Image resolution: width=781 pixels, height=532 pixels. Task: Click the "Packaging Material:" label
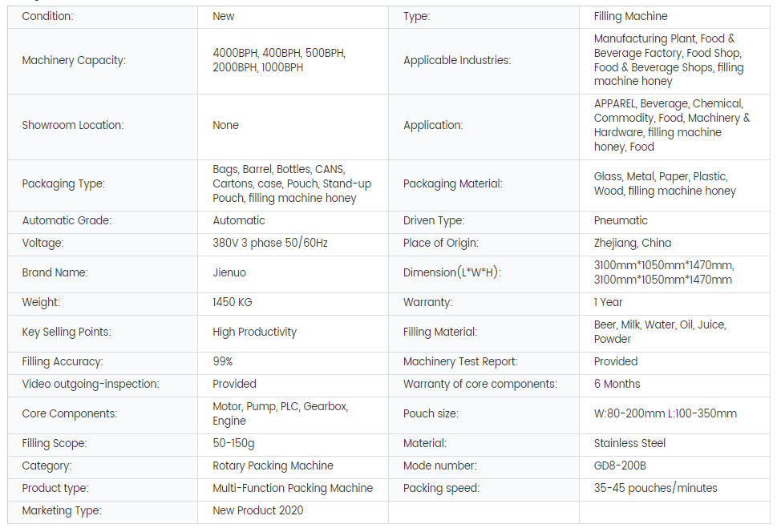452,183
